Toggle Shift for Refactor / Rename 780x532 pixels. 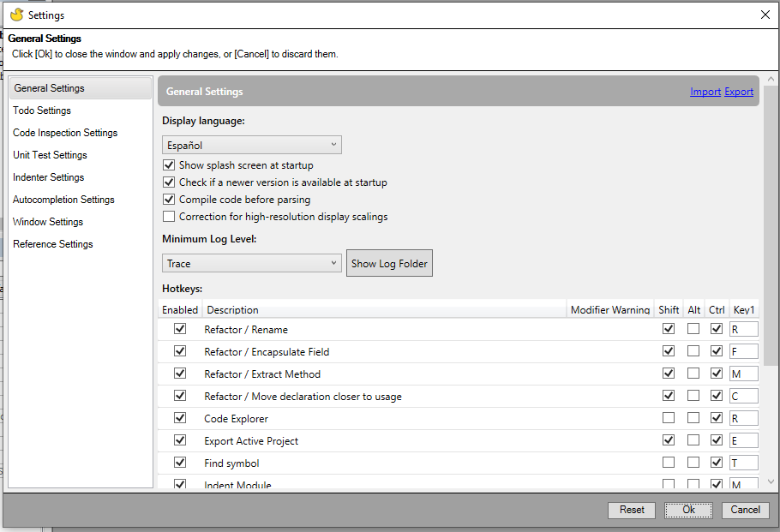click(x=669, y=329)
